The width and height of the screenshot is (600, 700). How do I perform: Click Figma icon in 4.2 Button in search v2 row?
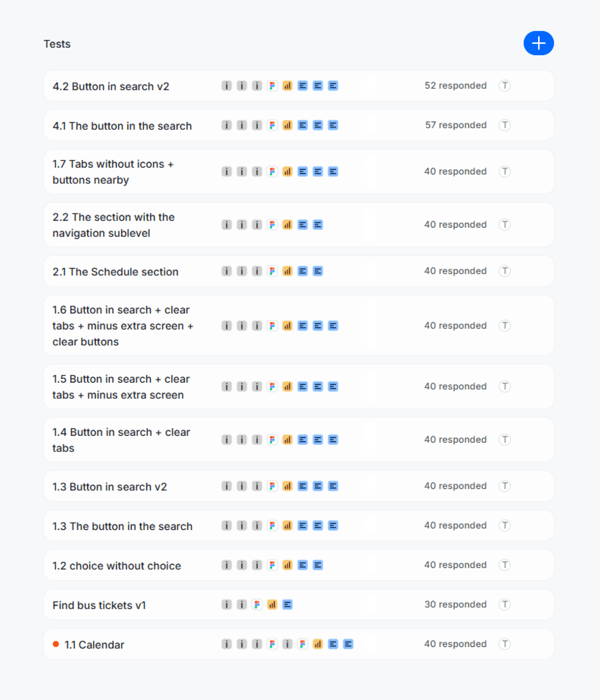[272, 86]
